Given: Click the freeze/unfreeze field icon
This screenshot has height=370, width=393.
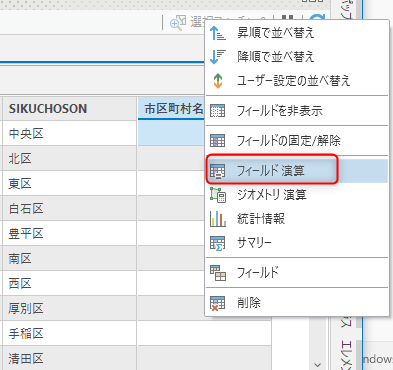Looking at the screenshot, I should pos(218,141).
